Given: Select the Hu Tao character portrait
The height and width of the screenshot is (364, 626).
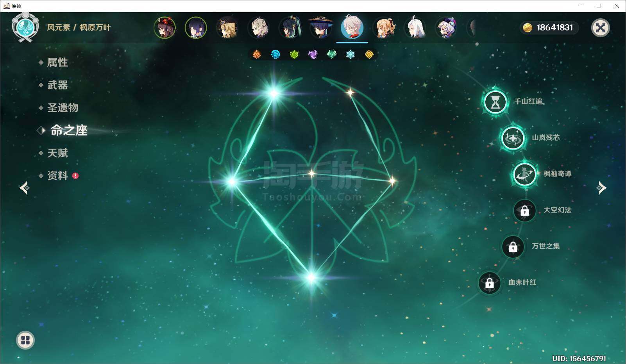Looking at the screenshot, I should pos(165,28).
